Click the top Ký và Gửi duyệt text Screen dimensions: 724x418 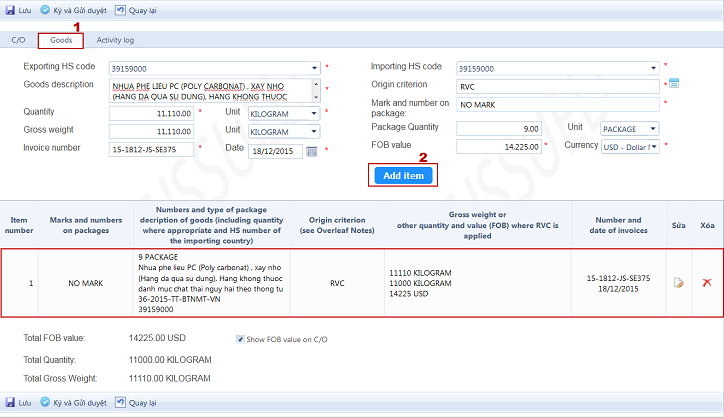[80, 10]
